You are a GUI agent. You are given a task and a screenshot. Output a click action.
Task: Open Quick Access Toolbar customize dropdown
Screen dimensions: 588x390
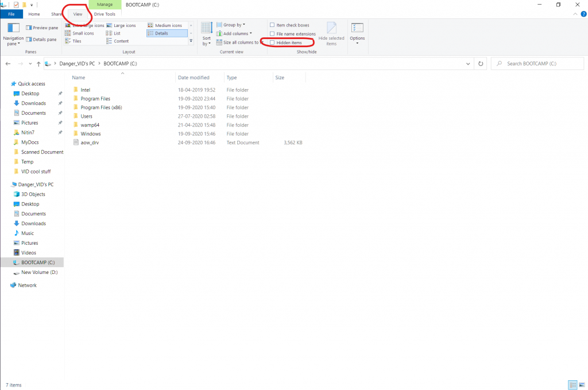(32, 5)
